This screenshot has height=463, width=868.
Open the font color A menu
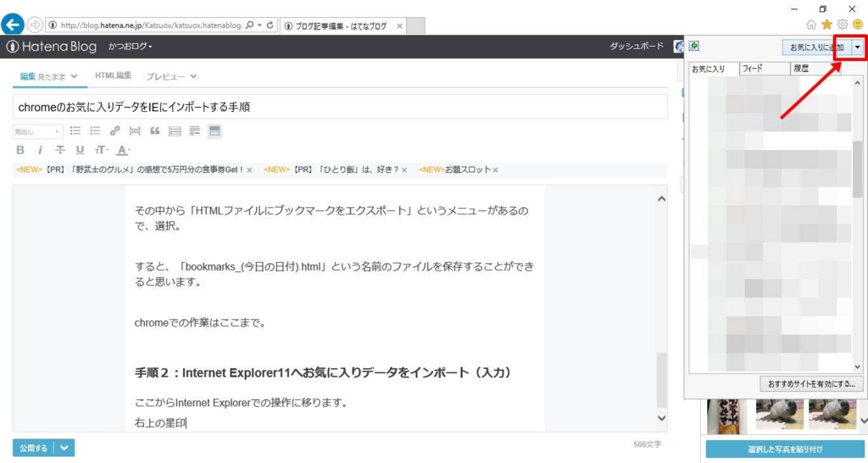coord(124,149)
